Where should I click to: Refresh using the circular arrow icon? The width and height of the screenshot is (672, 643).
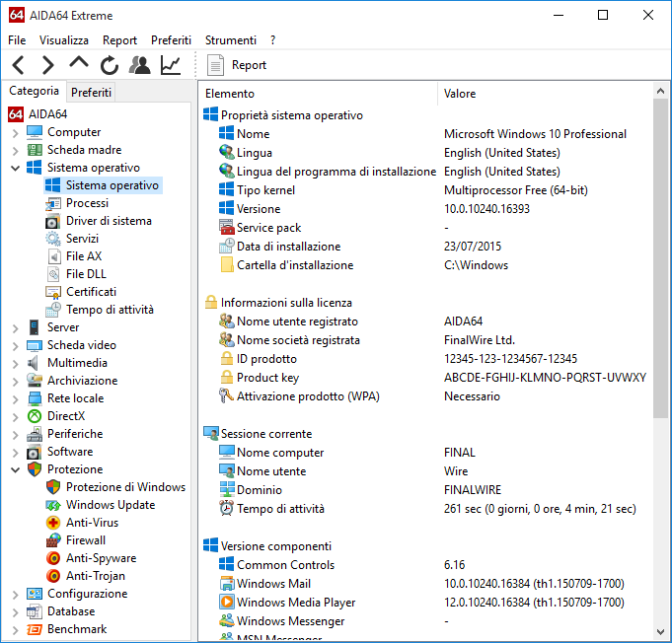coord(110,65)
